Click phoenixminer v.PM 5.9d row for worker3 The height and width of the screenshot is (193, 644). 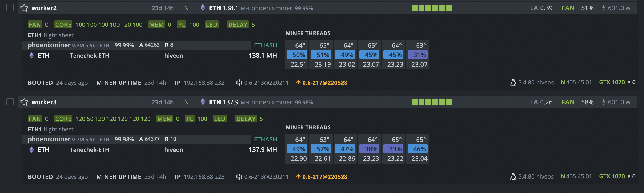coord(136,139)
